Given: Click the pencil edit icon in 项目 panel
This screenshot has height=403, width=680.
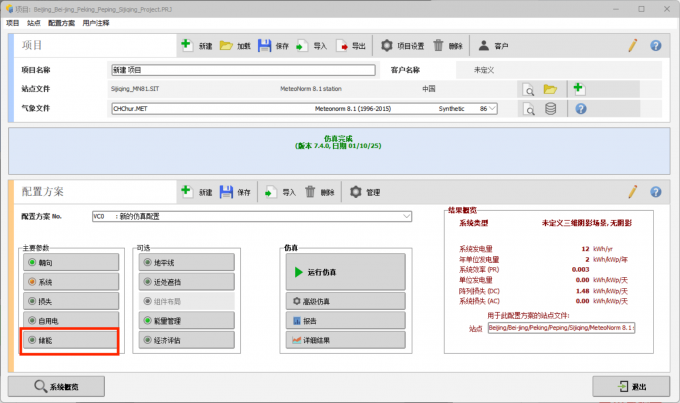Looking at the screenshot, I should click(633, 45).
